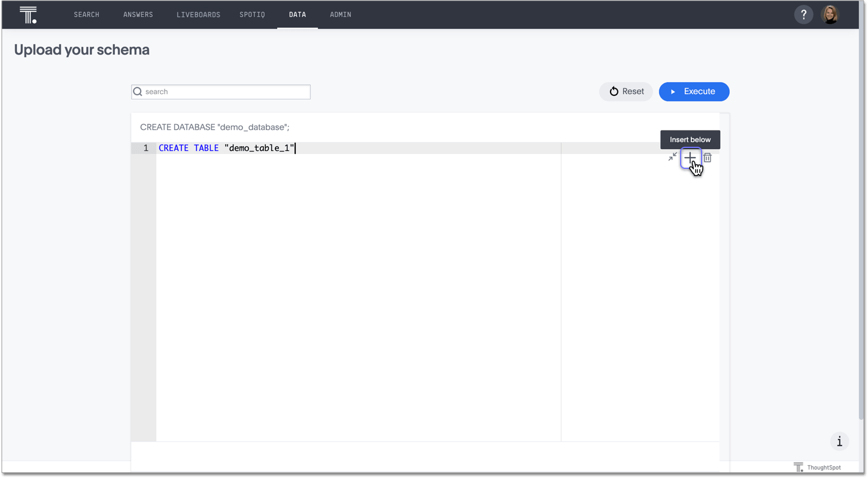This screenshot has height=478, width=868.
Task: Click the collapse editor arrows icon
Action: click(x=672, y=157)
